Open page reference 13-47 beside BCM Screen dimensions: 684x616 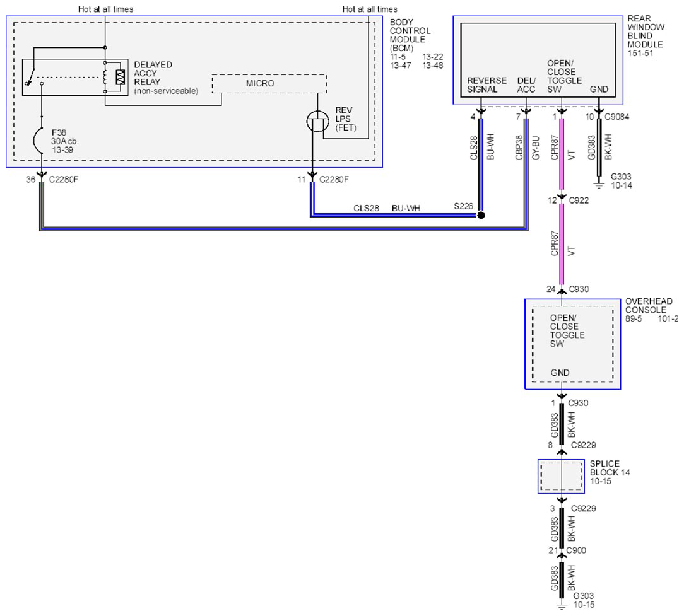400,66
